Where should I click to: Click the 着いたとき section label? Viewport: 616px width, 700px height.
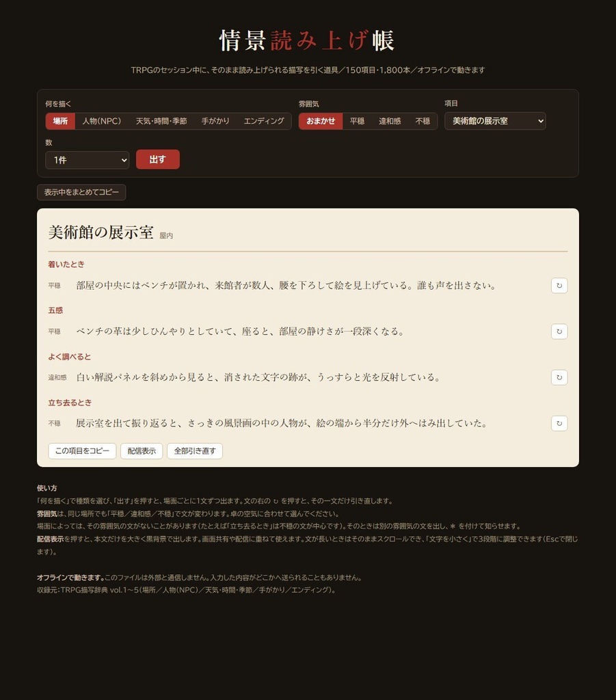[x=66, y=265]
